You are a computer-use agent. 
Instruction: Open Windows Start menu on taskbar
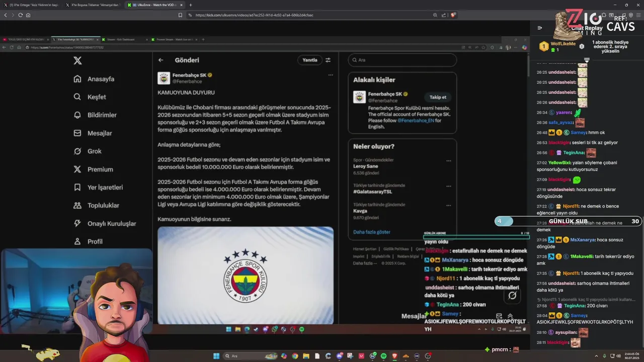pyautogui.click(x=216, y=356)
